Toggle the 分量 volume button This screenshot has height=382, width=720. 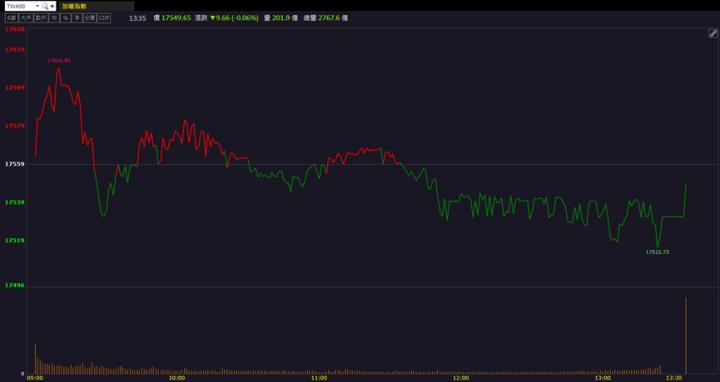pos(90,18)
